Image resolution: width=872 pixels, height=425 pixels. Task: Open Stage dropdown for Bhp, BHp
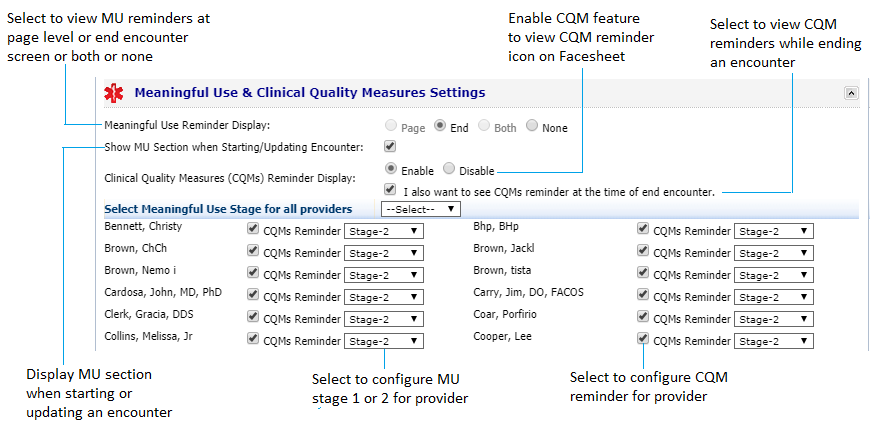point(774,231)
